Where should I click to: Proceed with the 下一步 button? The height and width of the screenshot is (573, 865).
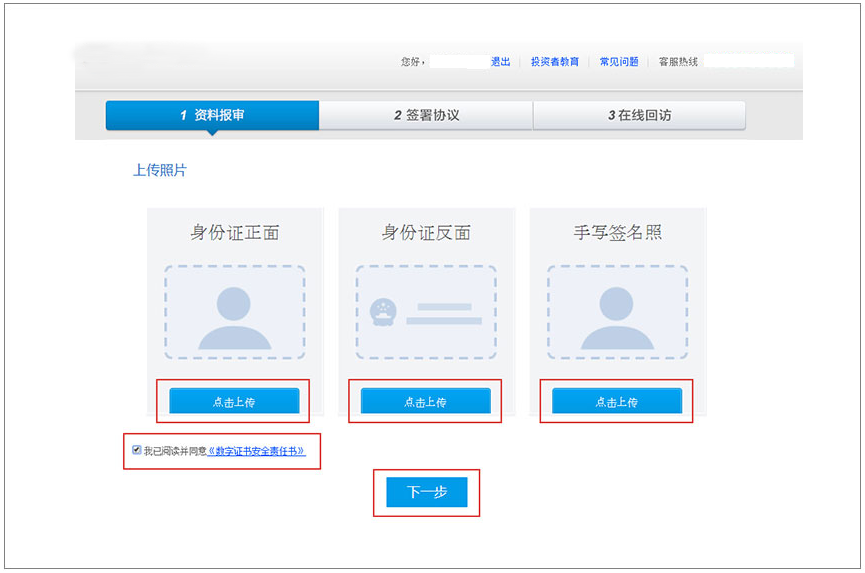click(x=426, y=492)
